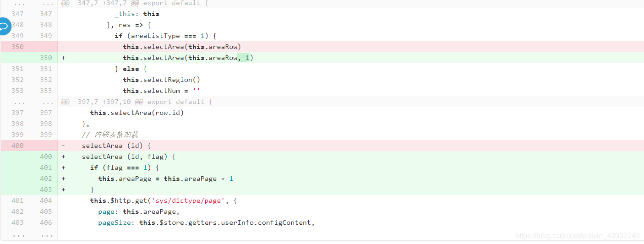This screenshot has height=244, width=644.
Task: Click line number 350 on the added row
Action: point(46,58)
